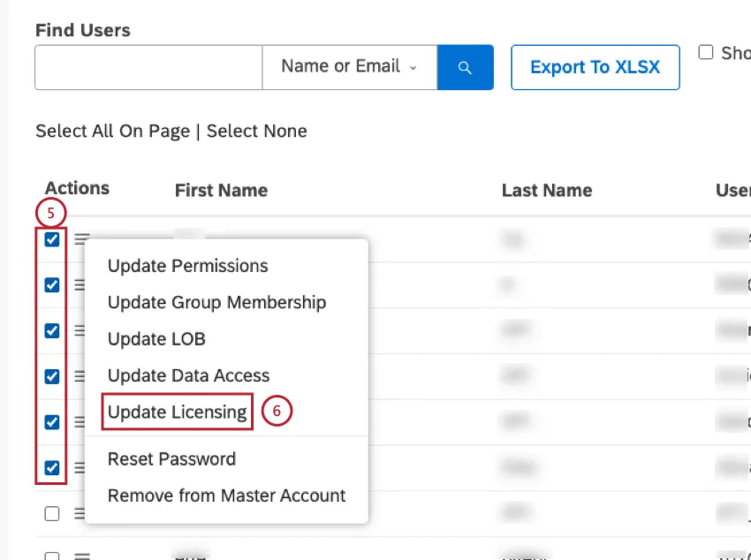Sort by clicking the Last Name column header

546,190
